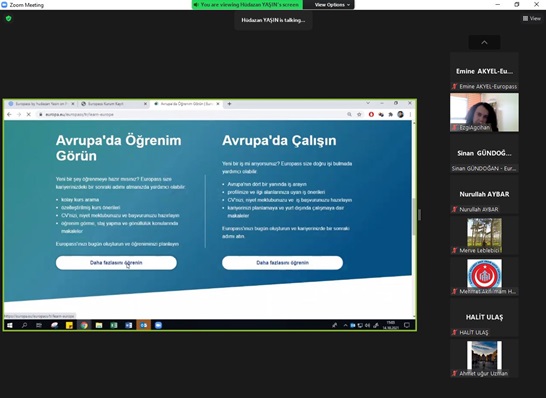This screenshot has height=398, width=546.
Task: Collapse participant strip with the up chevron
Action: (484, 42)
